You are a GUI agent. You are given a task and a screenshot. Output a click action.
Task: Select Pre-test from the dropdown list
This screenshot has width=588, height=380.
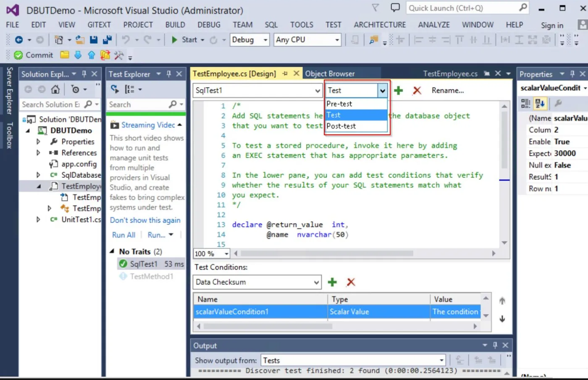[356, 104]
